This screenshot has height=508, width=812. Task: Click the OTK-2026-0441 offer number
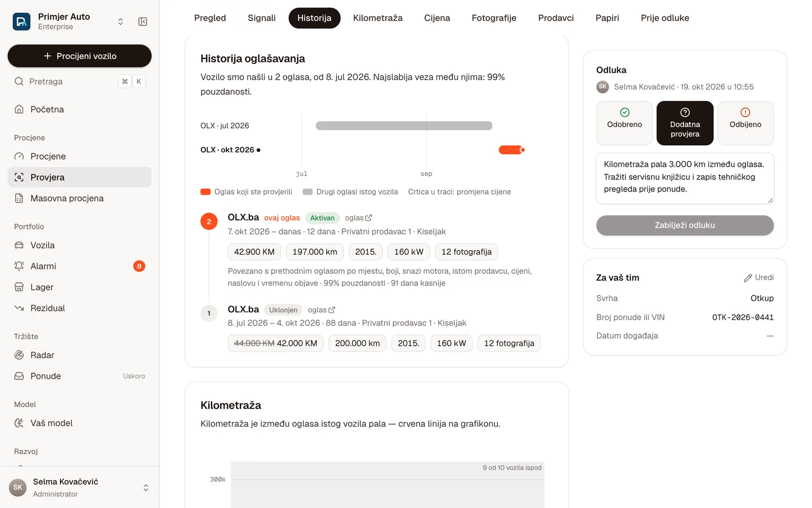tap(742, 317)
